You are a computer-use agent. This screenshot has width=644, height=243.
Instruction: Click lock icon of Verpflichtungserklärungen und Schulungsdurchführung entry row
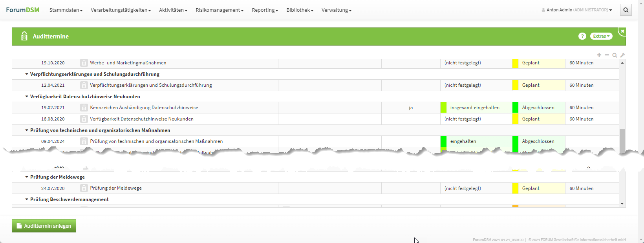point(84,85)
